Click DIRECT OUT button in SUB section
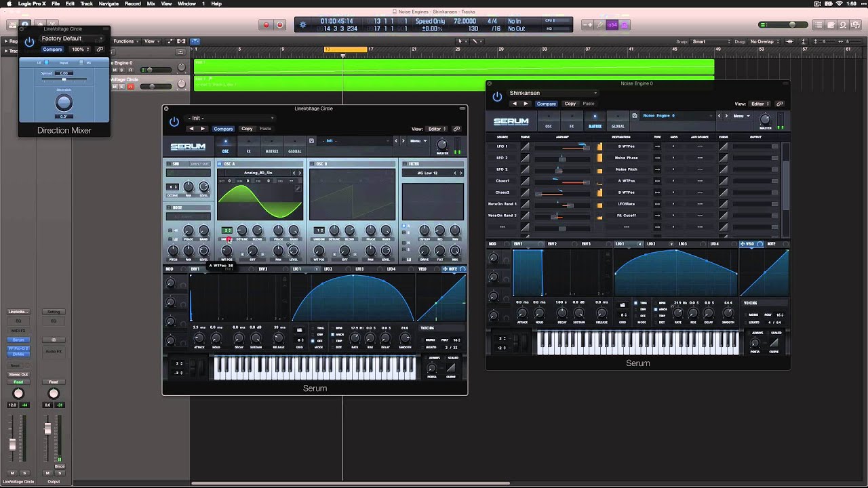This screenshot has height=488, width=868. [199, 164]
